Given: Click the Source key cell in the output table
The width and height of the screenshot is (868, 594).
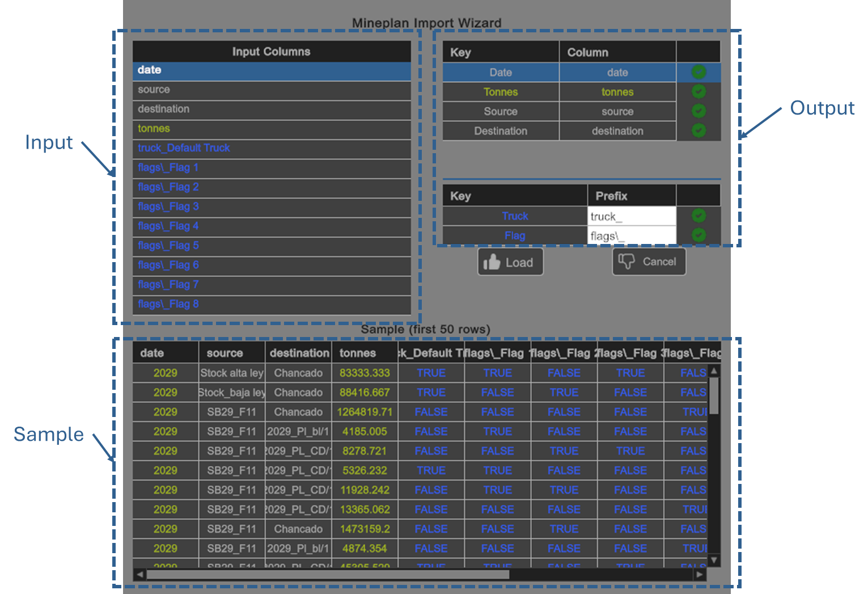Looking at the screenshot, I should click(x=501, y=112).
